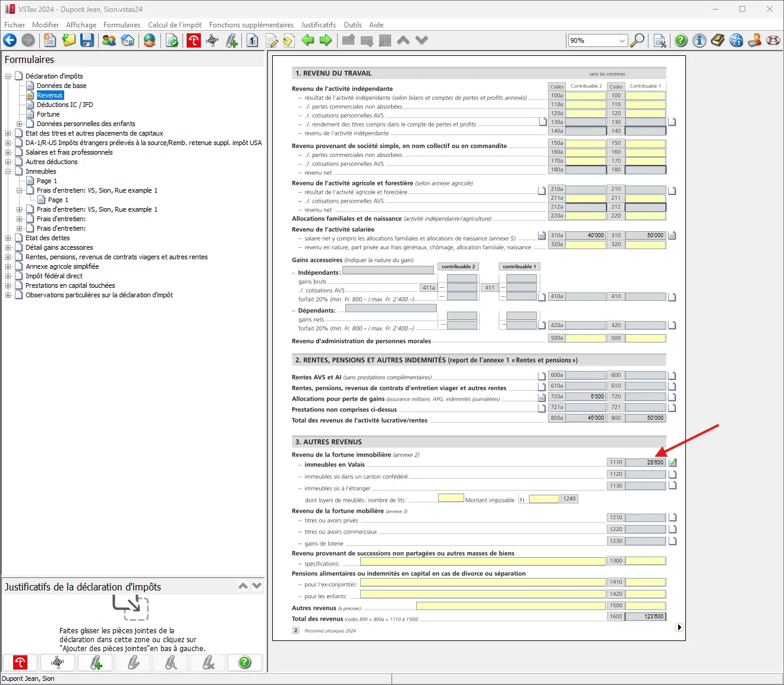Collapse the Immeubles tree node
The image size is (784, 685).
coord(8,171)
